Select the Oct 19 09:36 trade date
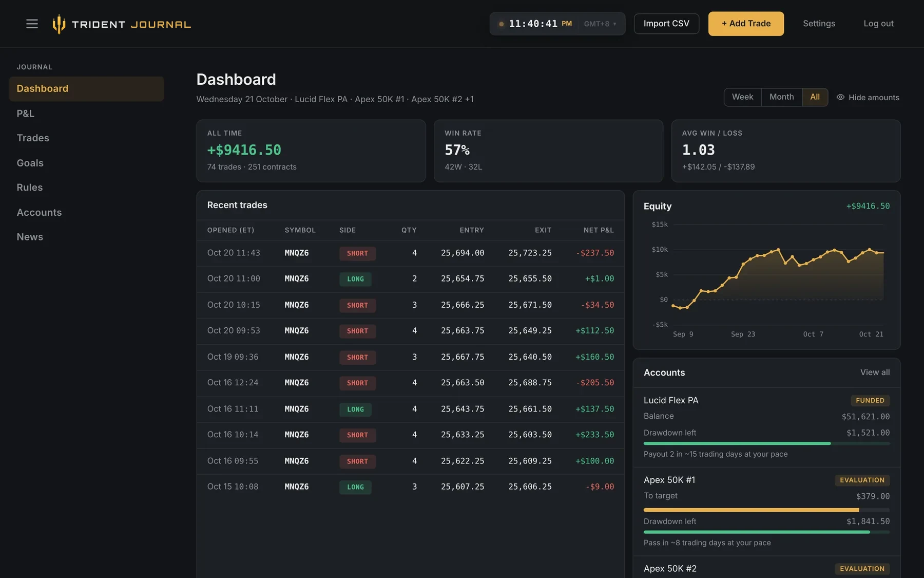The height and width of the screenshot is (578, 924). (x=233, y=357)
